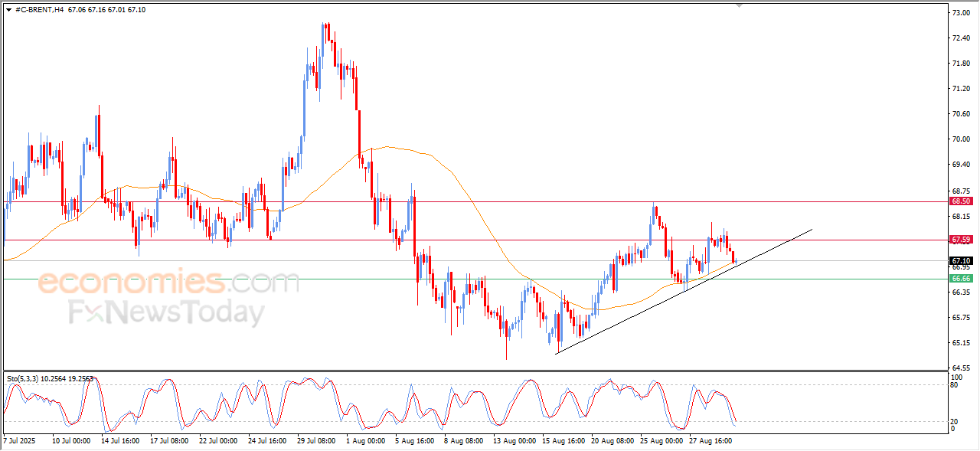Click the 70.00 price axis label
The width and height of the screenshot is (980, 451).
(961, 139)
